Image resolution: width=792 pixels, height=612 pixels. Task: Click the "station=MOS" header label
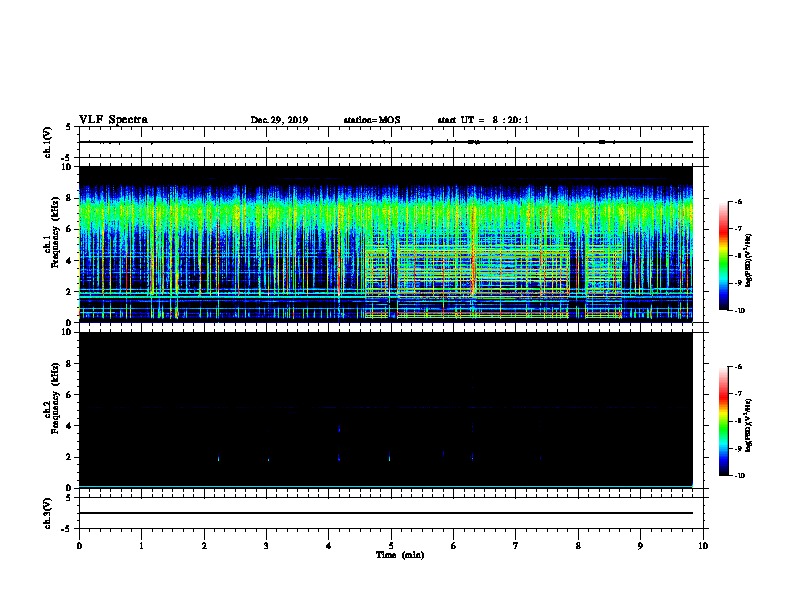point(372,120)
